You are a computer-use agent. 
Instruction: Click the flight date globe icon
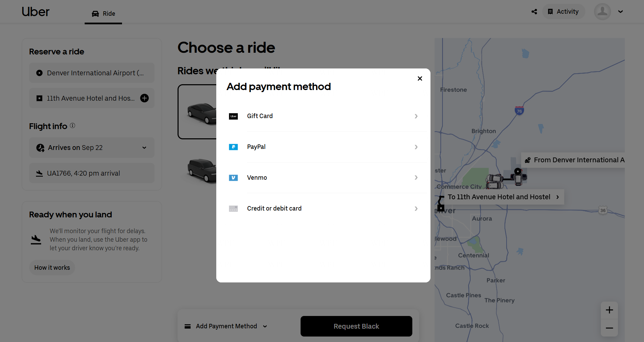click(40, 148)
